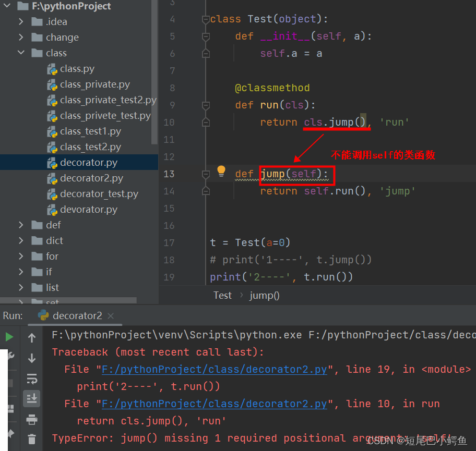The height and width of the screenshot is (451, 476).
Task: Click the yellow lightbulb intention icon on line 13
Action: (x=221, y=172)
